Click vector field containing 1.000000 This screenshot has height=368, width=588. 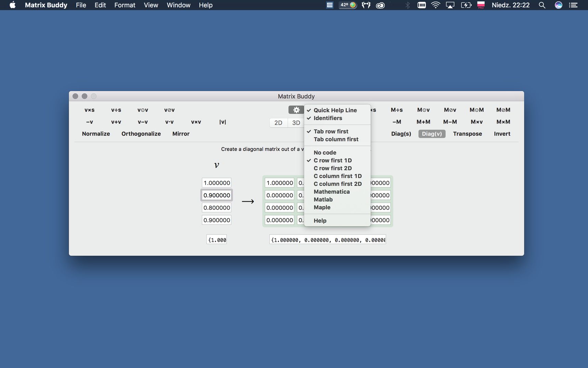tap(217, 183)
